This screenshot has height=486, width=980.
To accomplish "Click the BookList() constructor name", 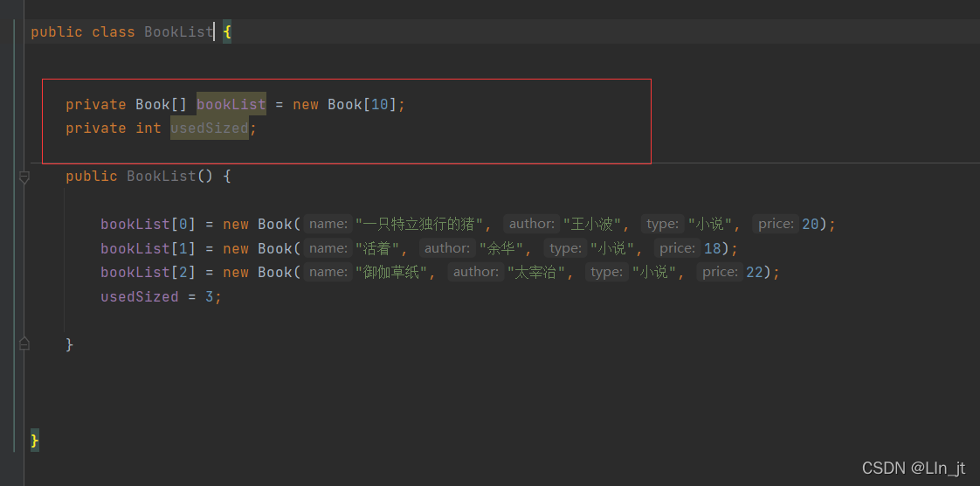I will (x=162, y=177).
